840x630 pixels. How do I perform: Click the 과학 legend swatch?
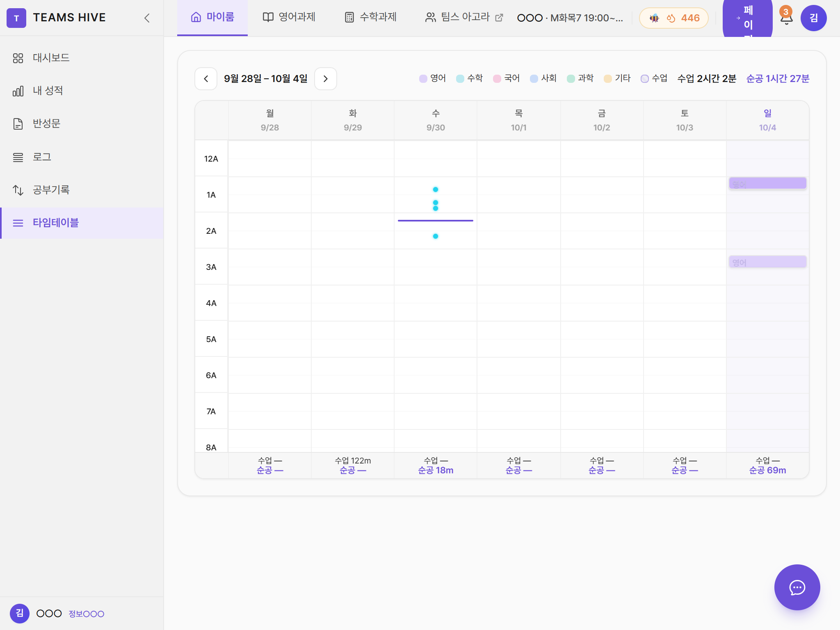571,78
